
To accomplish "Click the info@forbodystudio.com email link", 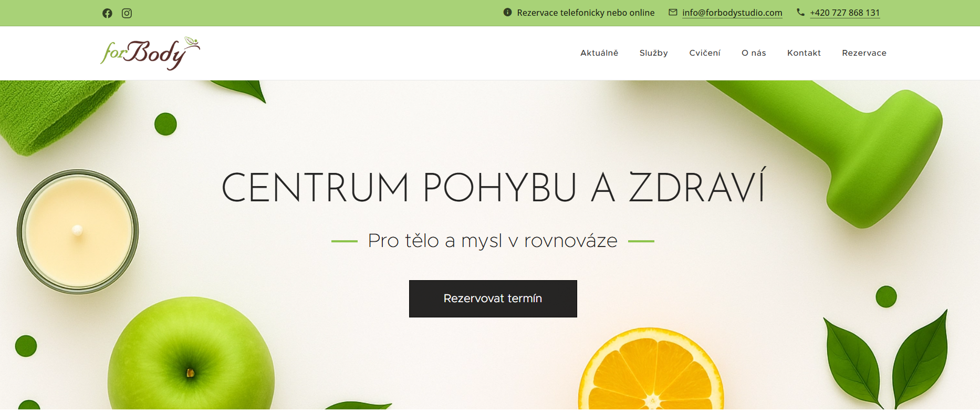I will pyautogui.click(x=732, y=13).
